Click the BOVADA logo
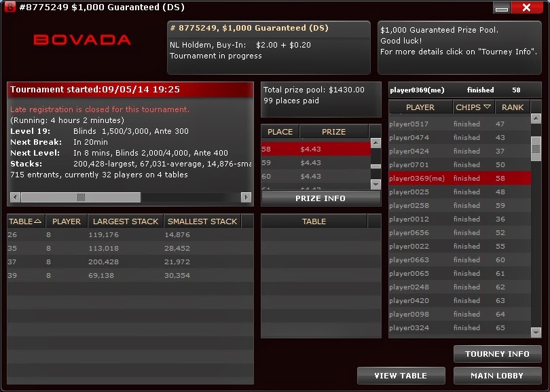Screen dimensions: 550x392 (x=82, y=39)
